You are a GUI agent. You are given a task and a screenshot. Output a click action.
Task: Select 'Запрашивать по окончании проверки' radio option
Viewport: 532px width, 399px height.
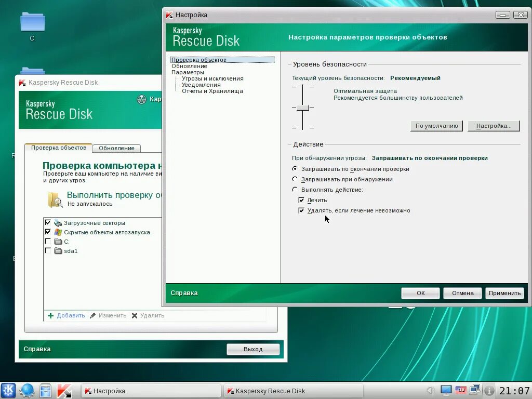[295, 169]
